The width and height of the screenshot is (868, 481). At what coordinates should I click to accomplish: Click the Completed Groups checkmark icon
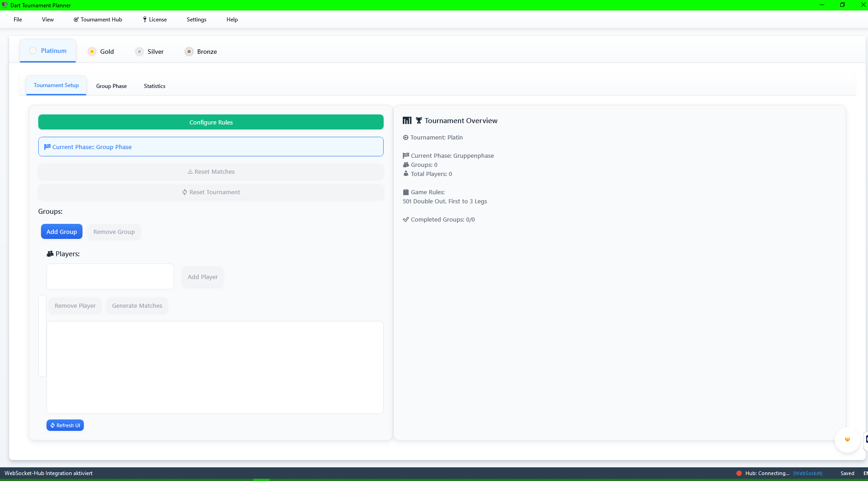[406, 219]
